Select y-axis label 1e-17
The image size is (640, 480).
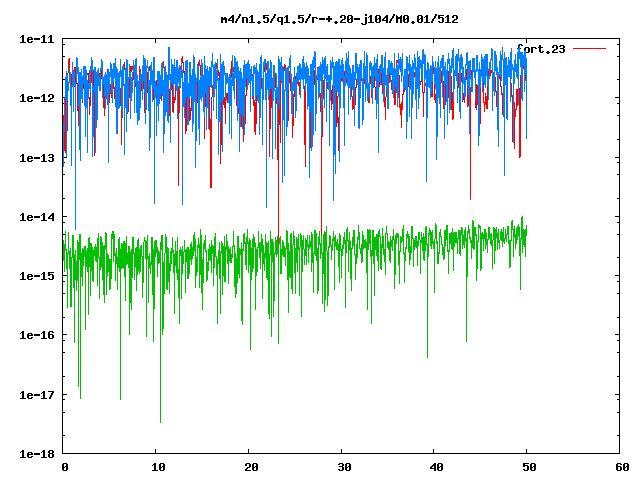pyautogui.click(x=37, y=395)
